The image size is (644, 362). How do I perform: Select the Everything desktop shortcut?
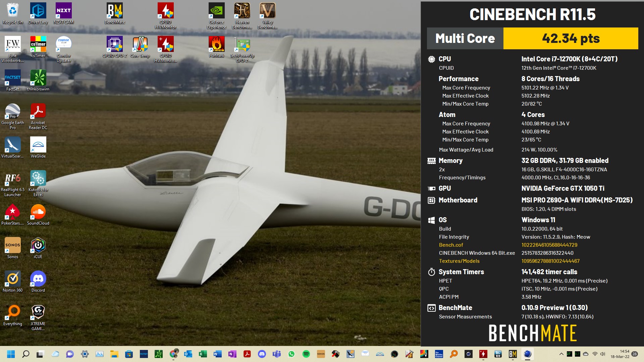13,315
